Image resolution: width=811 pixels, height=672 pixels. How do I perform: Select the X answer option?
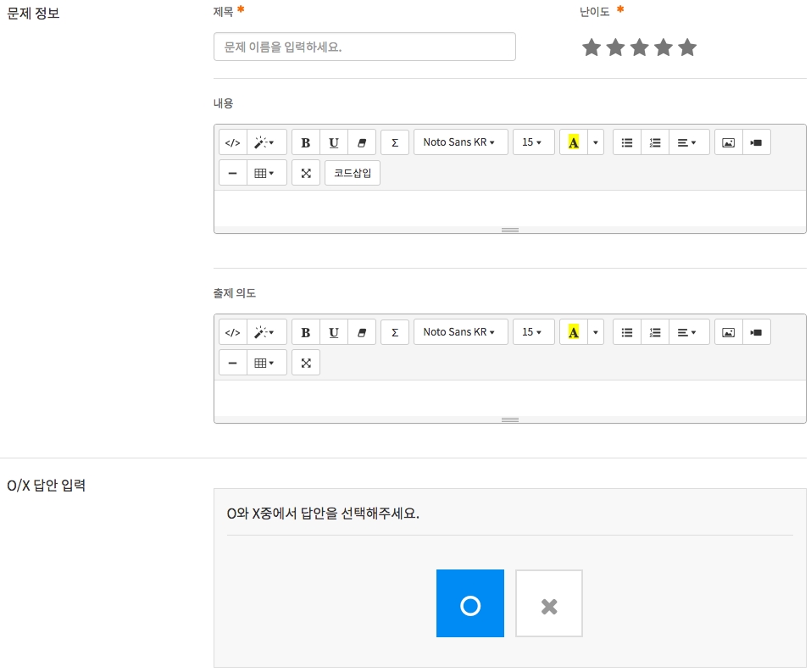click(549, 603)
